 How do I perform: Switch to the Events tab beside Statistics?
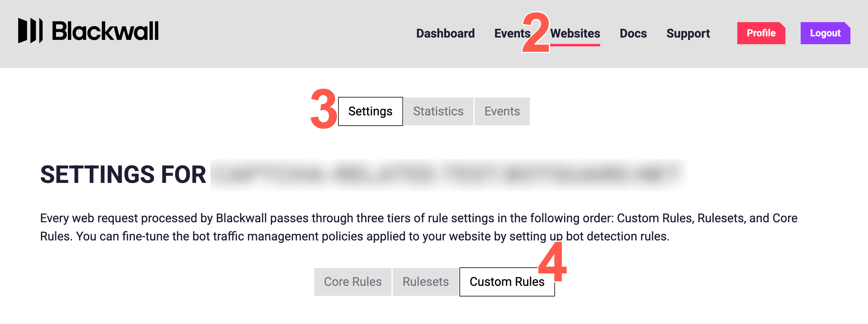tap(502, 111)
